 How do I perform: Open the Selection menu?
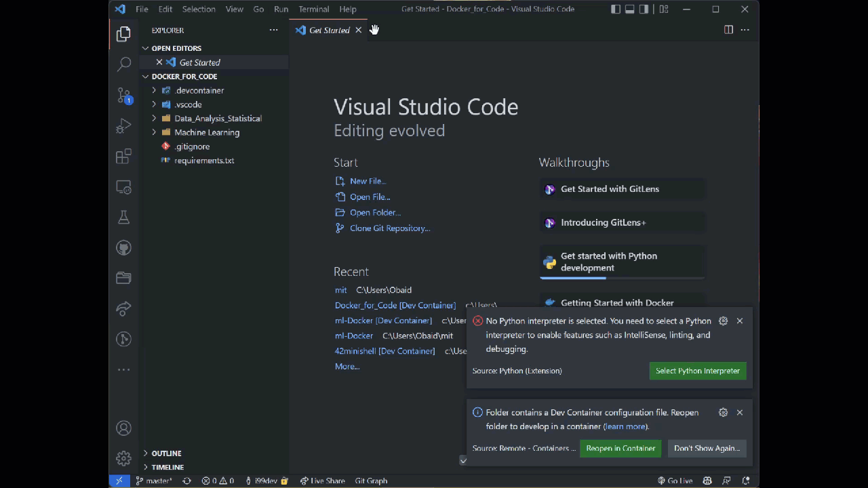point(199,9)
